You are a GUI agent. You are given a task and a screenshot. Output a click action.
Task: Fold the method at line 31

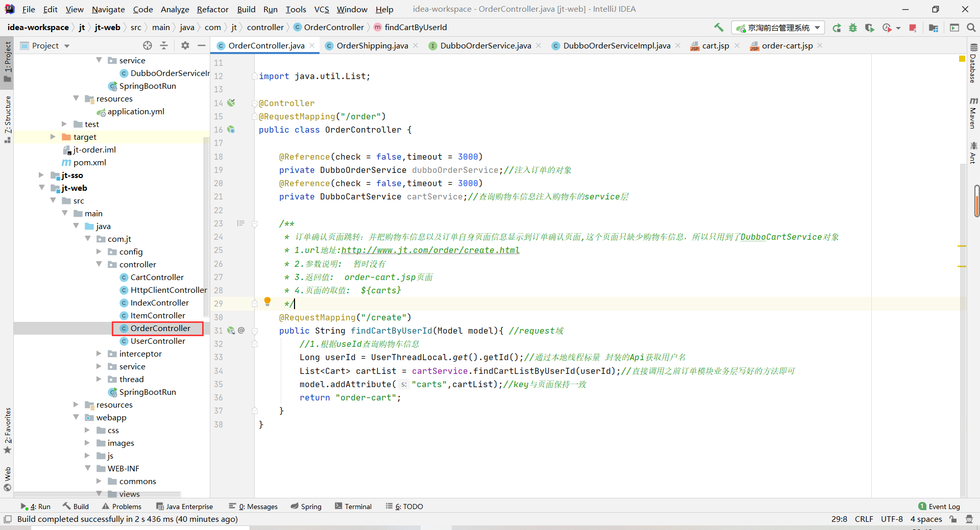[x=255, y=331]
